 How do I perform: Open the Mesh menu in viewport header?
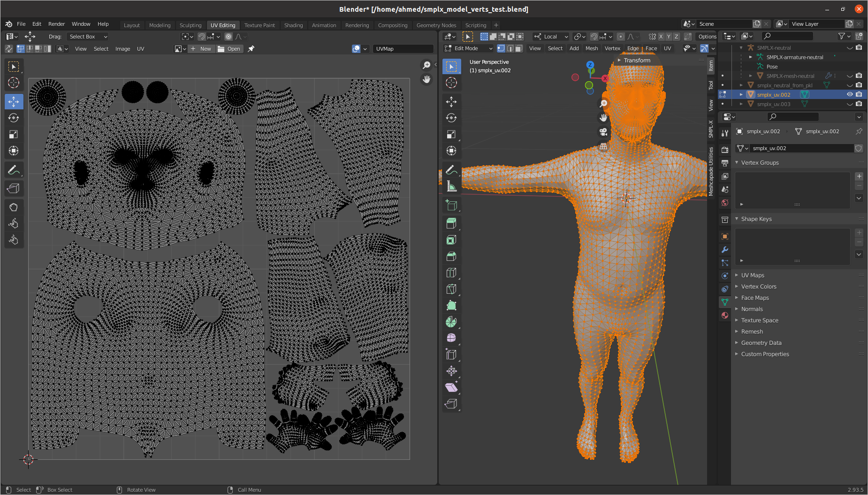click(x=592, y=48)
